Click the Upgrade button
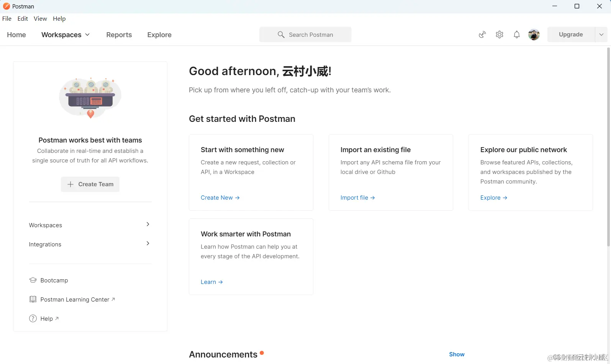This screenshot has width=611, height=364. tap(571, 34)
